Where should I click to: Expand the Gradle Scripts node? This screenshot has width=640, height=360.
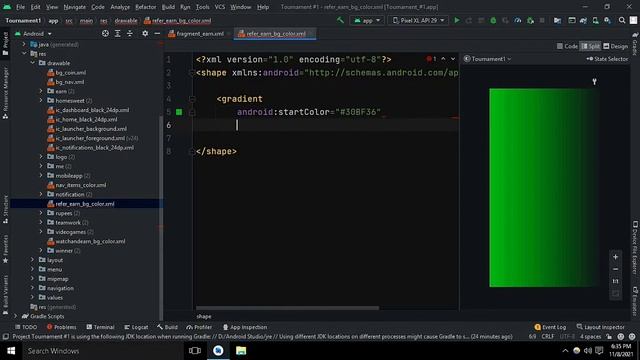[16, 316]
